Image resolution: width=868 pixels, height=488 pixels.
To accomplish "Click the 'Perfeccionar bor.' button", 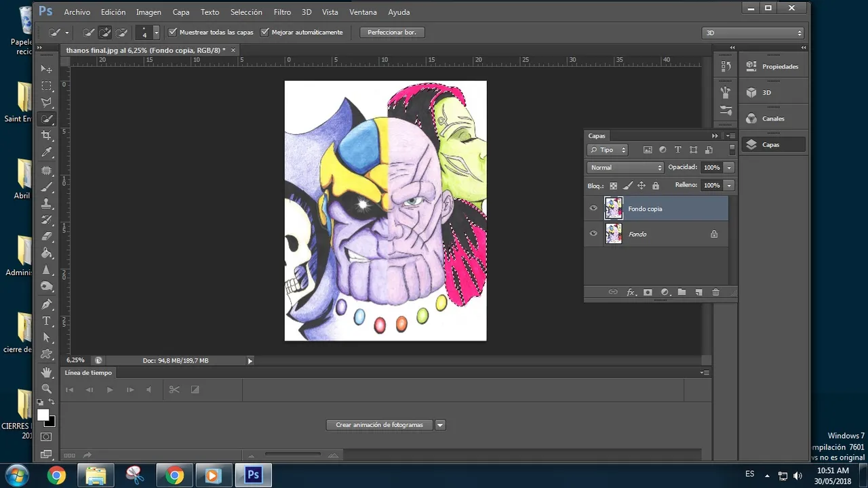I will pyautogui.click(x=392, y=32).
